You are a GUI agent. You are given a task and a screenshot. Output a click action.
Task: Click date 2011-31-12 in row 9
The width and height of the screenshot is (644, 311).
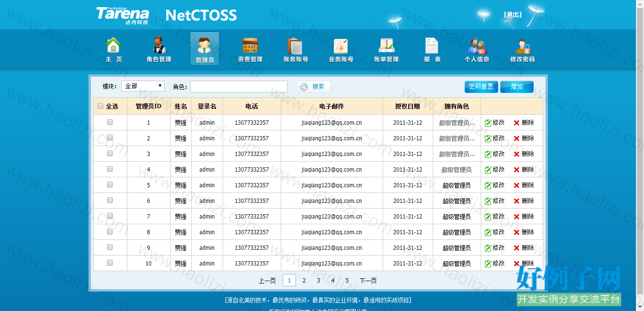408,248
